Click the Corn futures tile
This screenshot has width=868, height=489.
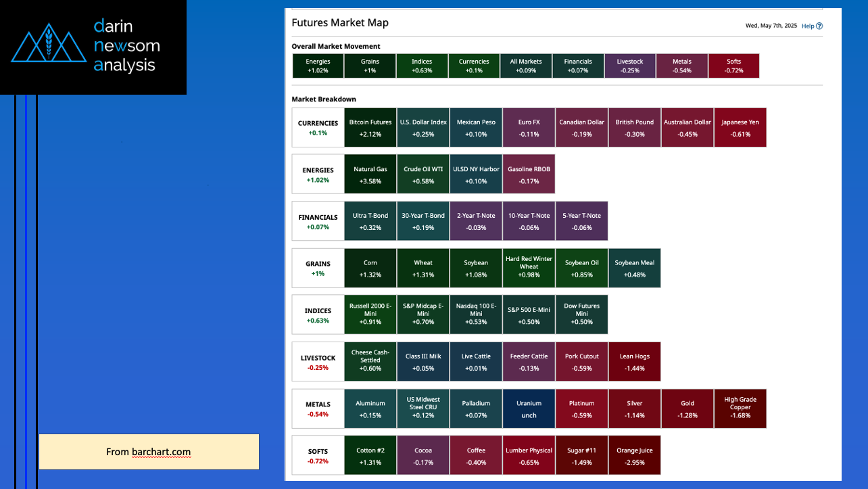tap(370, 269)
